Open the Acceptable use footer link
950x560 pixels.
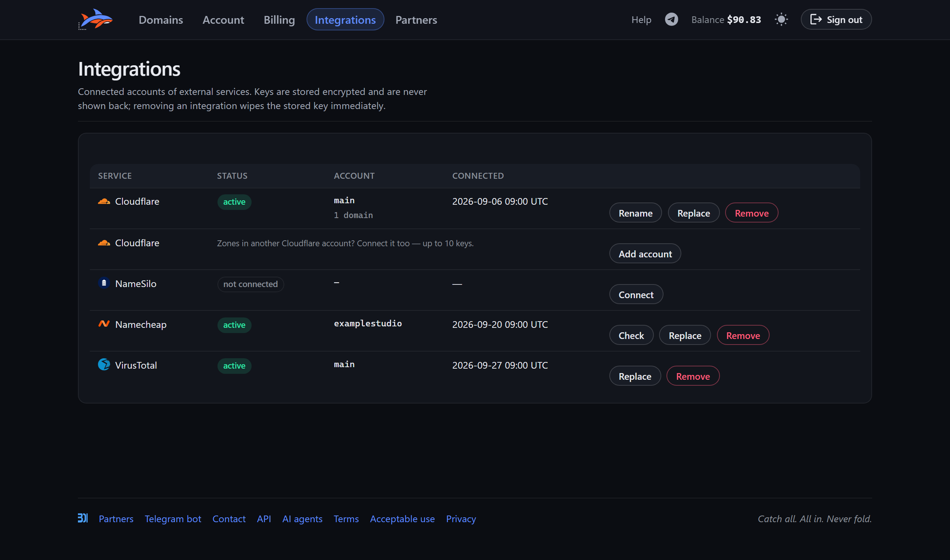(402, 519)
